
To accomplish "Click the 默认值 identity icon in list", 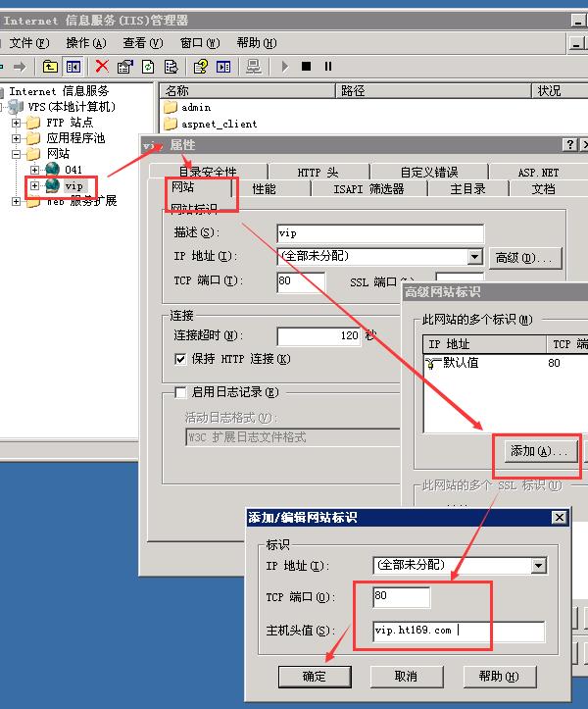I will point(432,363).
